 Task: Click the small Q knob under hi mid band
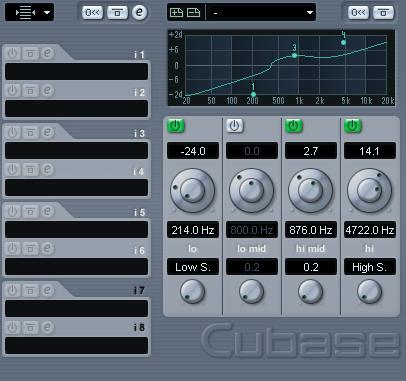click(x=310, y=292)
